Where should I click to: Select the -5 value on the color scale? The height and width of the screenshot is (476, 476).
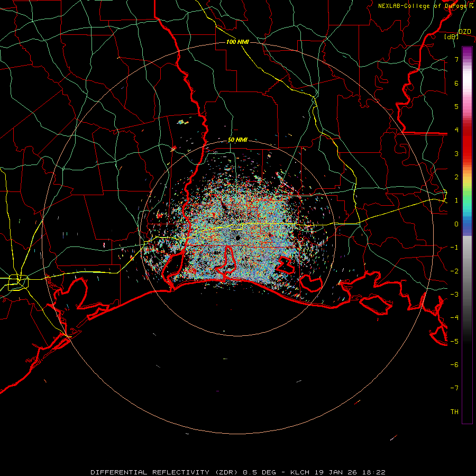point(454,342)
